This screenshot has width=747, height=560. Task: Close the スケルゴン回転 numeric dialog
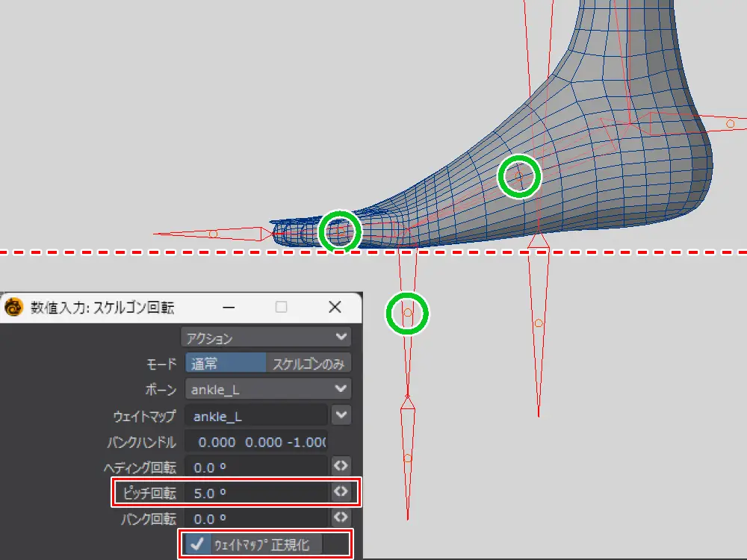coord(335,308)
